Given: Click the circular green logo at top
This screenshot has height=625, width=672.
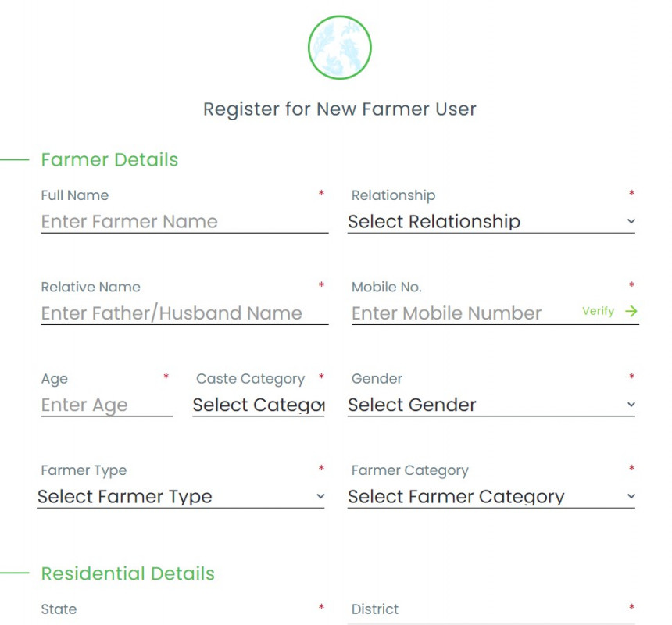Looking at the screenshot, I should 339,48.
